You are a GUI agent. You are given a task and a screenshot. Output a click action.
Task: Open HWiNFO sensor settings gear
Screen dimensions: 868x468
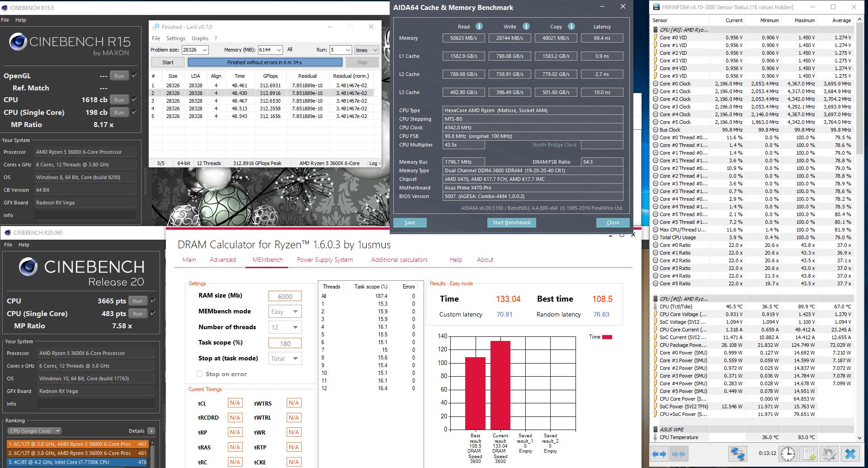point(829,454)
